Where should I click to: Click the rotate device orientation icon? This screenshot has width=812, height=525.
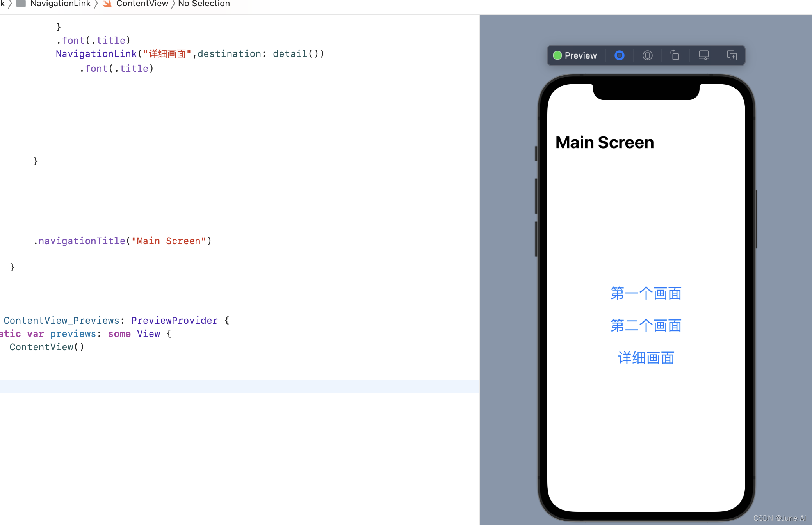675,55
